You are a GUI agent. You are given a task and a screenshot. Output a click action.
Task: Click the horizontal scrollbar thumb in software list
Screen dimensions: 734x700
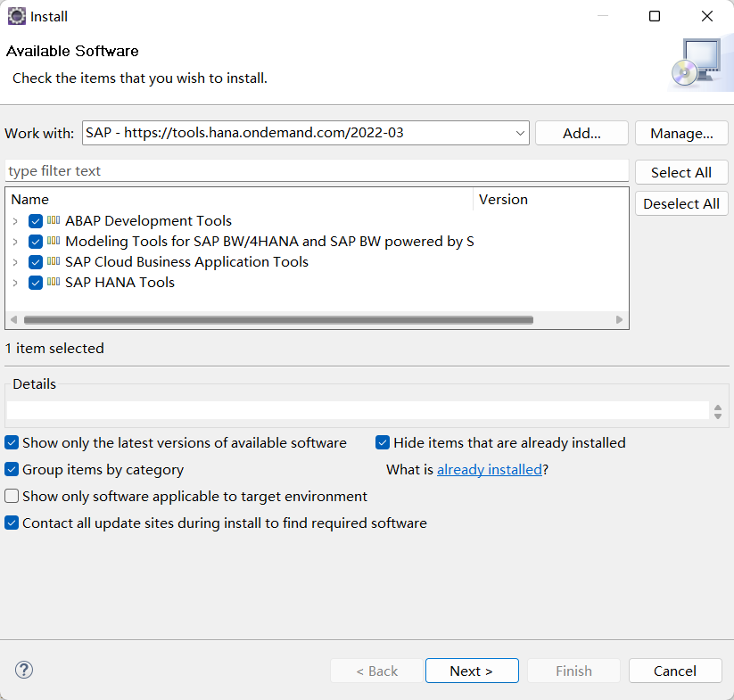click(x=278, y=319)
